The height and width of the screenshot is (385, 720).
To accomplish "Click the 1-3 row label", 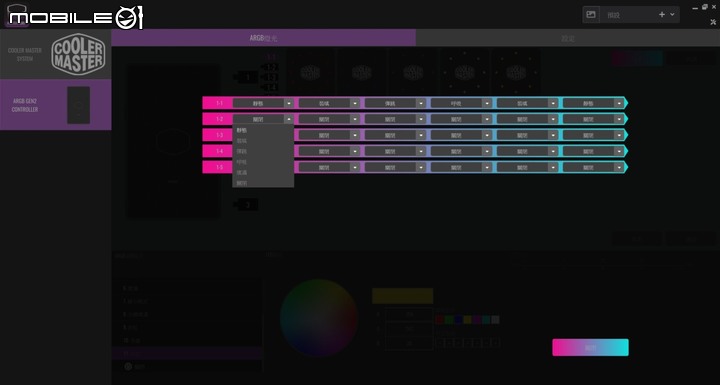I will pos(219,135).
